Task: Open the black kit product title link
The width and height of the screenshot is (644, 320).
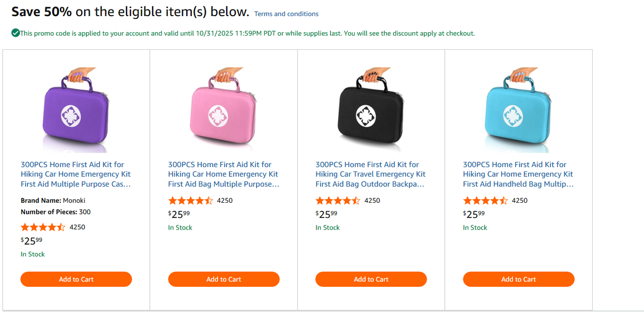Action: (x=370, y=174)
